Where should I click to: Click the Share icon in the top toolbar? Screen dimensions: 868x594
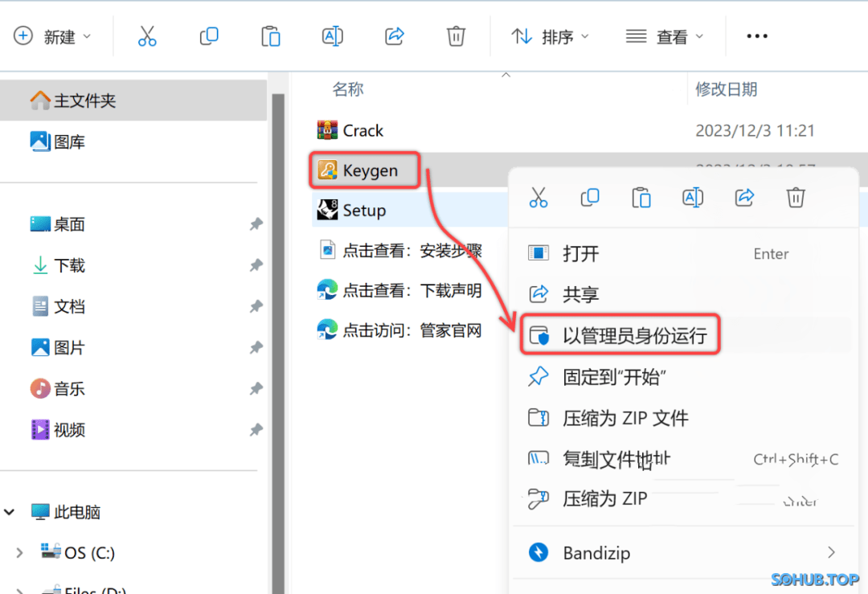394,35
